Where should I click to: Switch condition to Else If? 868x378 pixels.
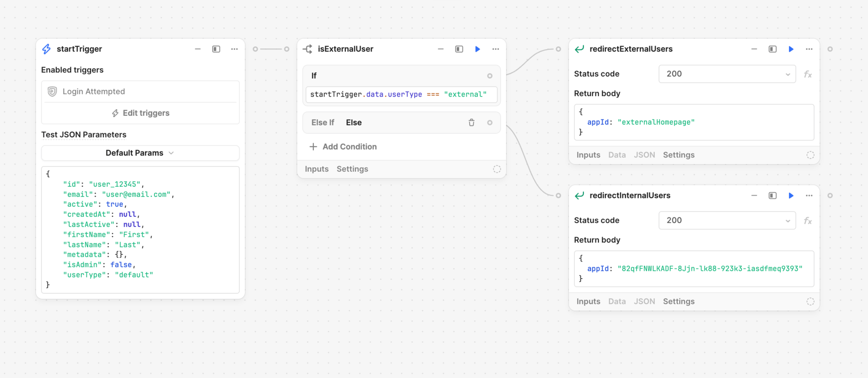(x=323, y=123)
